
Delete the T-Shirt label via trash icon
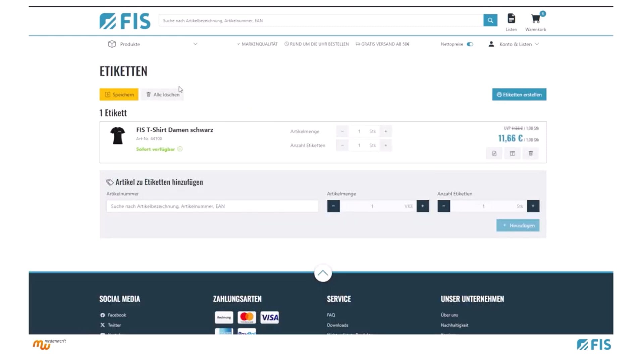coord(531,154)
